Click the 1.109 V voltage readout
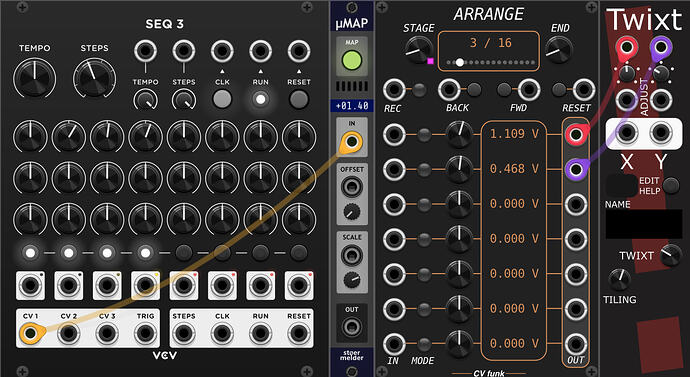690x377 pixels. (x=514, y=134)
